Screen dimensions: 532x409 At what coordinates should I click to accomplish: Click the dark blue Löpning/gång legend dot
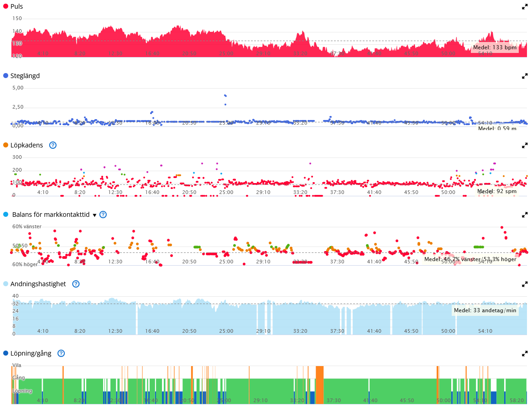tap(5, 353)
